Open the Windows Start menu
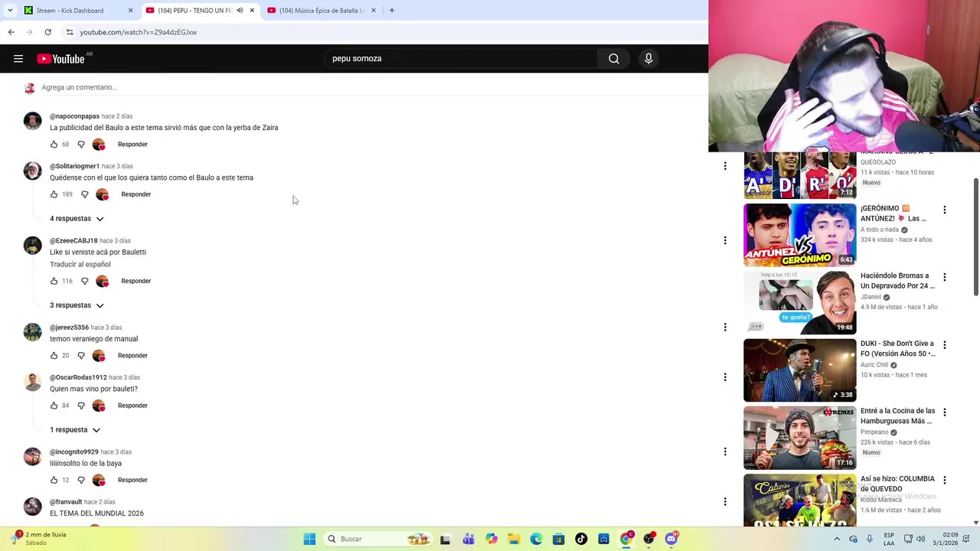 click(309, 539)
